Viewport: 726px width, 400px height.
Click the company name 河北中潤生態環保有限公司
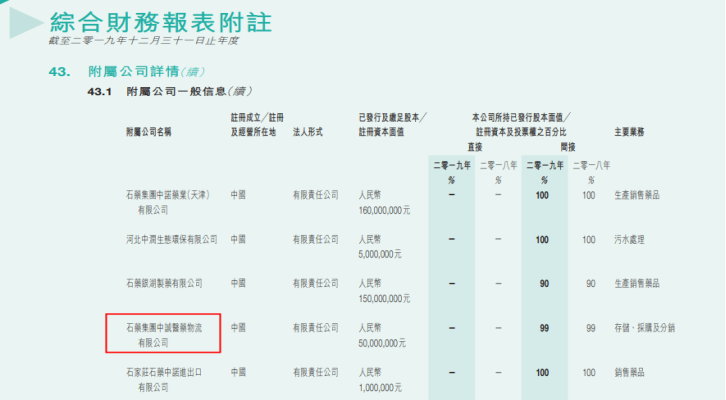click(171, 240)
